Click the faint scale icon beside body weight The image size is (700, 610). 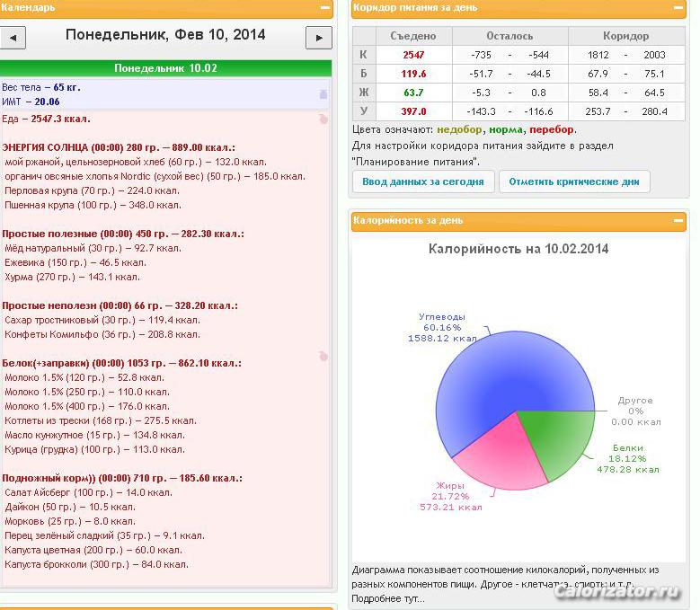pyautogui.click(x=323, y=93)
